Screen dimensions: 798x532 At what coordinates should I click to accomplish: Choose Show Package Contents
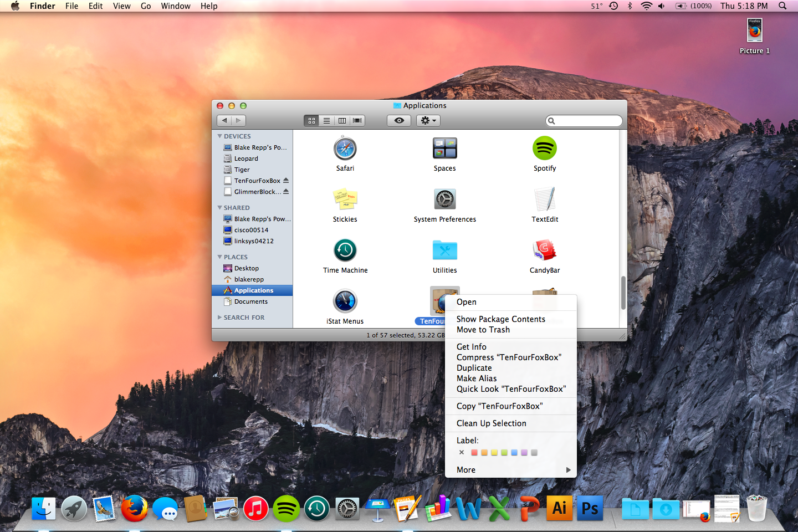point(511,319)
